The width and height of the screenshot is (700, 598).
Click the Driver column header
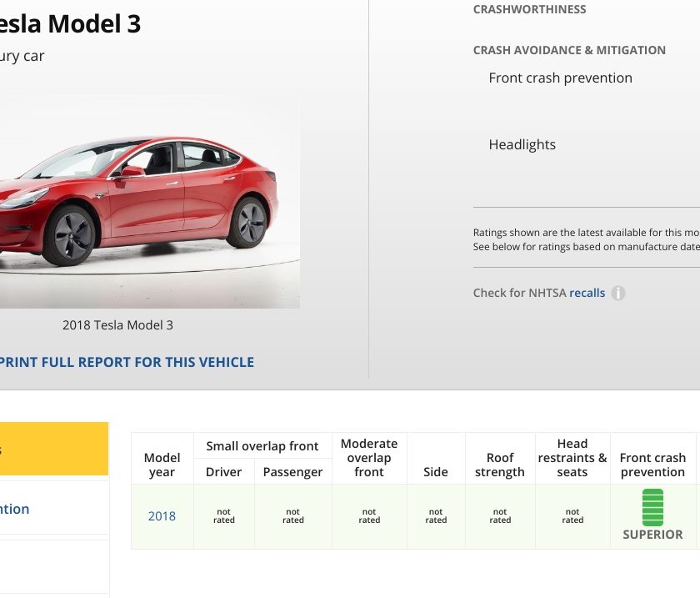point(223,472)
